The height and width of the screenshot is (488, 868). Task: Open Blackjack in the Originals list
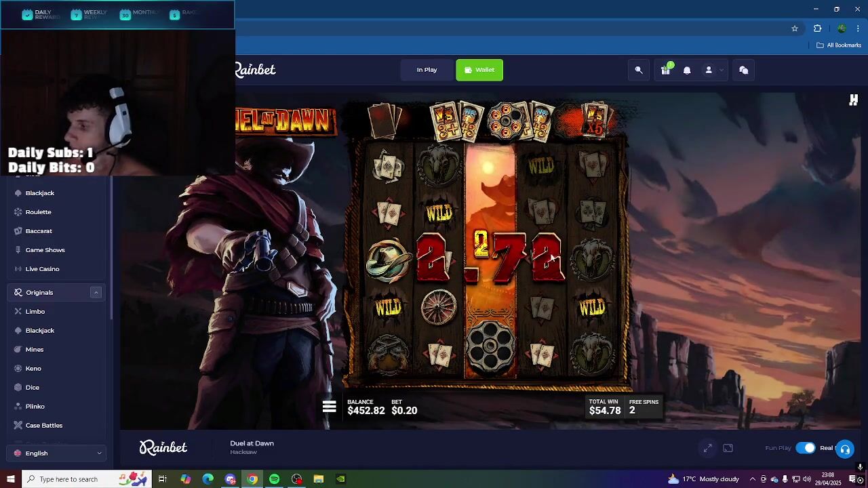click(x=40, y=331)
